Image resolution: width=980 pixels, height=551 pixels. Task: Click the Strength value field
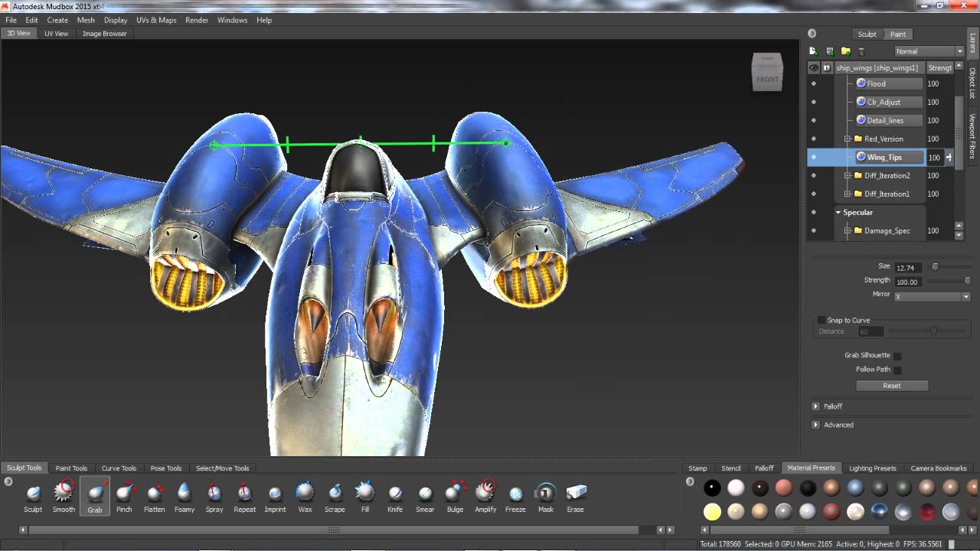tap(907, 282)
